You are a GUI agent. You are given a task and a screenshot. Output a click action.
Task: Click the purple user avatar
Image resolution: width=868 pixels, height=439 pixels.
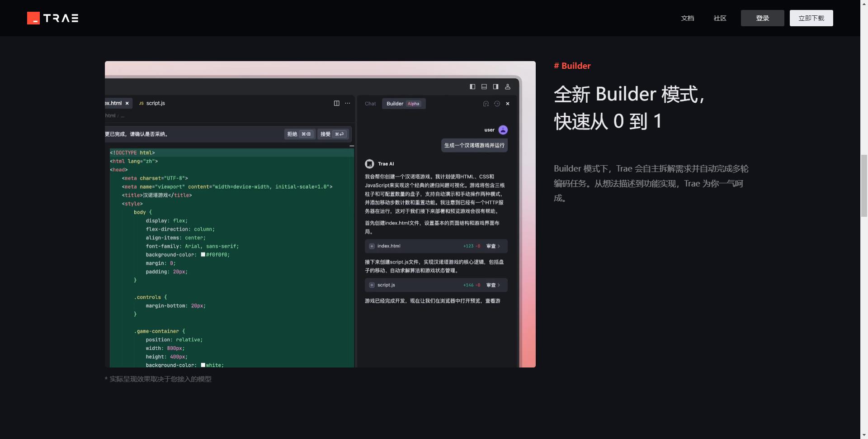503,130
